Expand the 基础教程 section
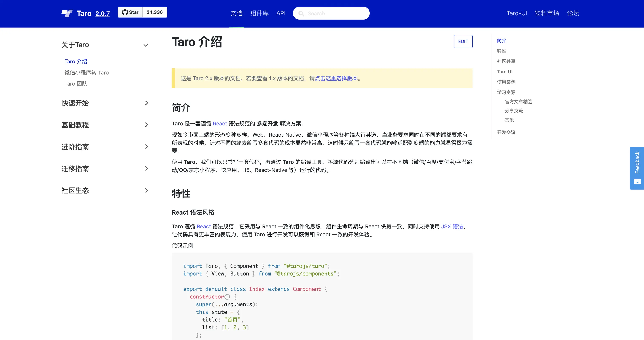 tap(146, 125)
